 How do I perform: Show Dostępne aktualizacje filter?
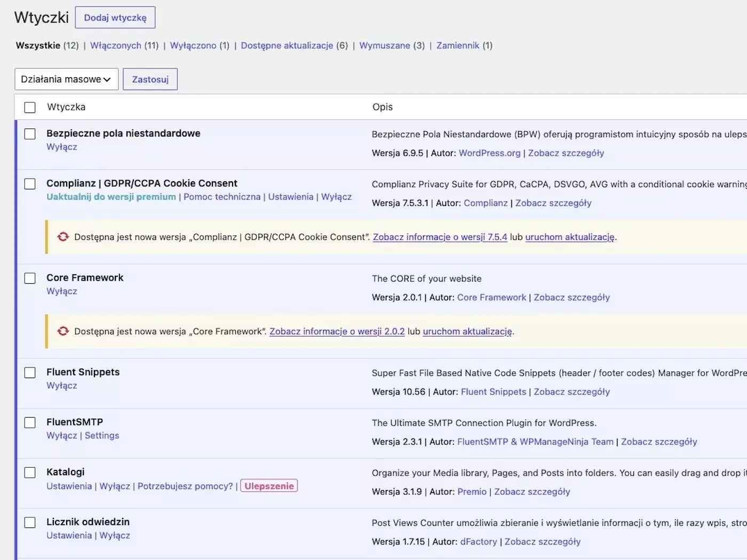click(287, 45)
